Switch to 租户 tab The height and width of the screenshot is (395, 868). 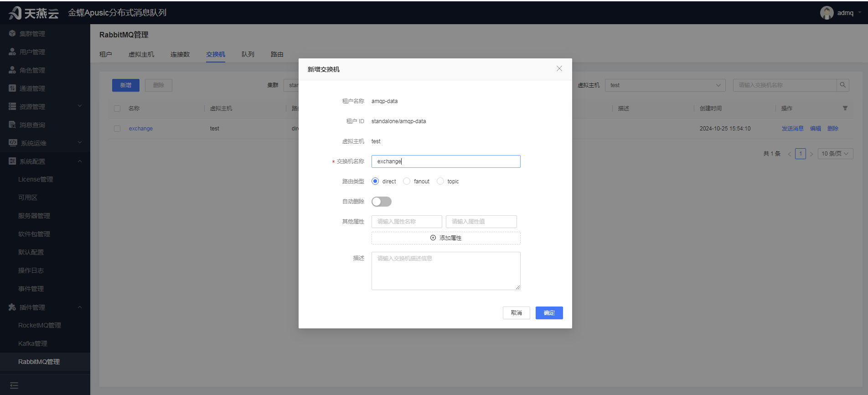(106, 54)
